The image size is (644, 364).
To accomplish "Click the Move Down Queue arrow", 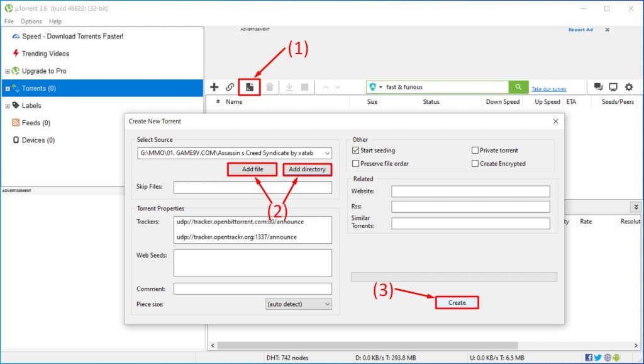I will pyautogui.click(x=338, y=87).
